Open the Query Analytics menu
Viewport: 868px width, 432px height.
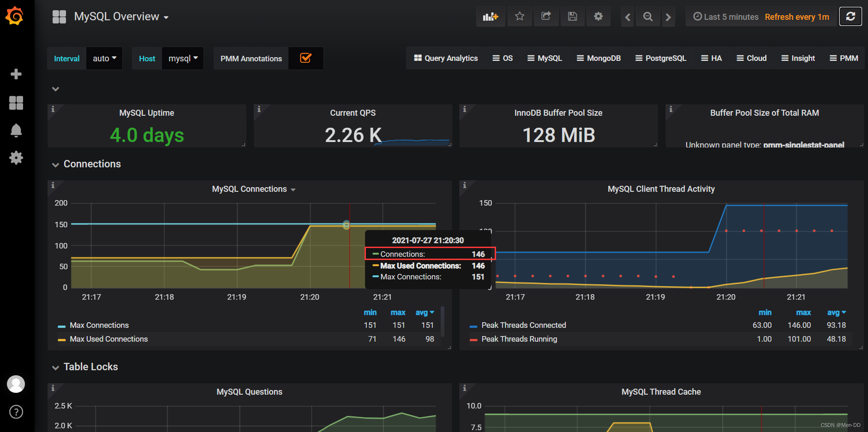446,58
